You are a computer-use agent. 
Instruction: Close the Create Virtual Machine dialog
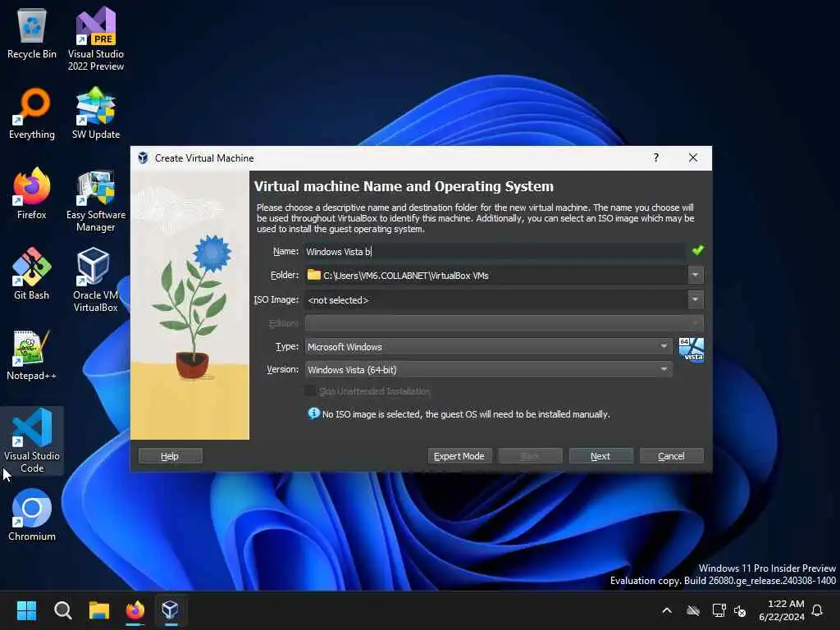(692, 157)
